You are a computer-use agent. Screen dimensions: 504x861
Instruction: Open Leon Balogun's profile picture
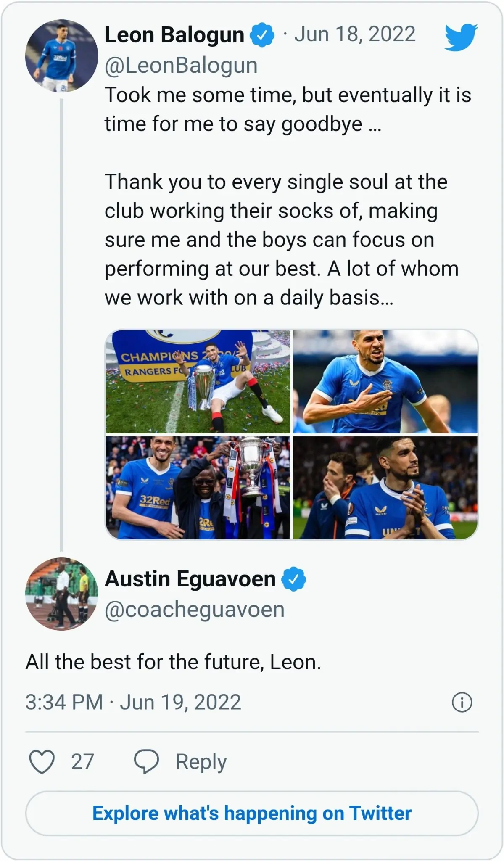click(61, 55)
